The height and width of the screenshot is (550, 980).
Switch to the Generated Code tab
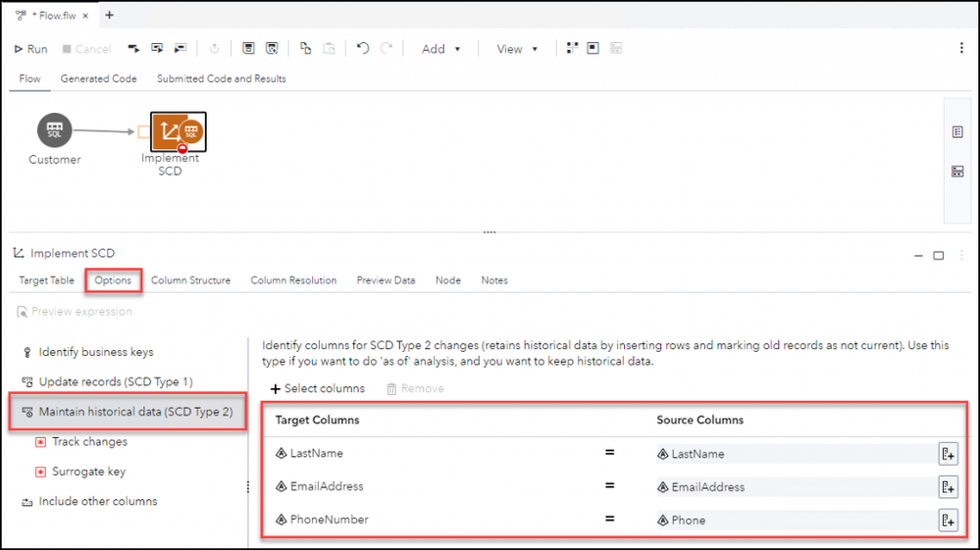click(98, 78)
